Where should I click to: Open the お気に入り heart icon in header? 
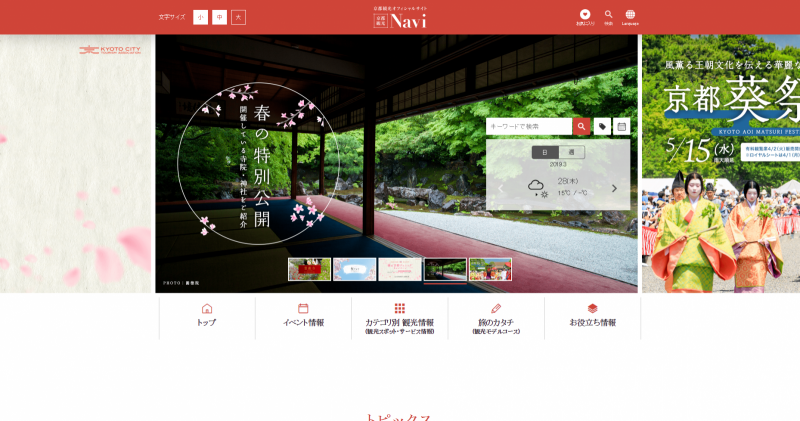click(x=585, y=16)
